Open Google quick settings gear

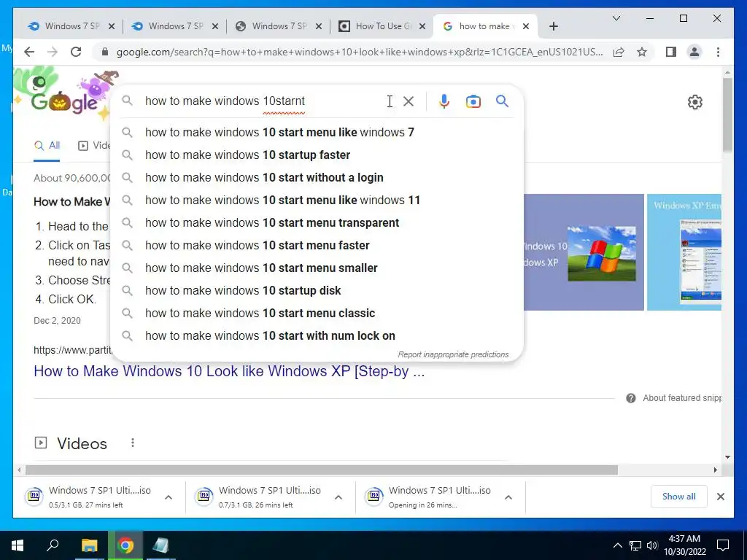695,102
